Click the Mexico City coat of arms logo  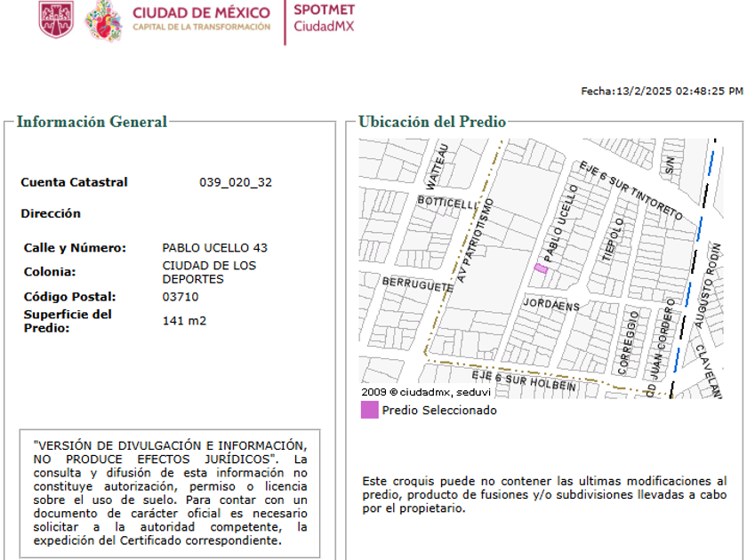(x=56, y=20)
